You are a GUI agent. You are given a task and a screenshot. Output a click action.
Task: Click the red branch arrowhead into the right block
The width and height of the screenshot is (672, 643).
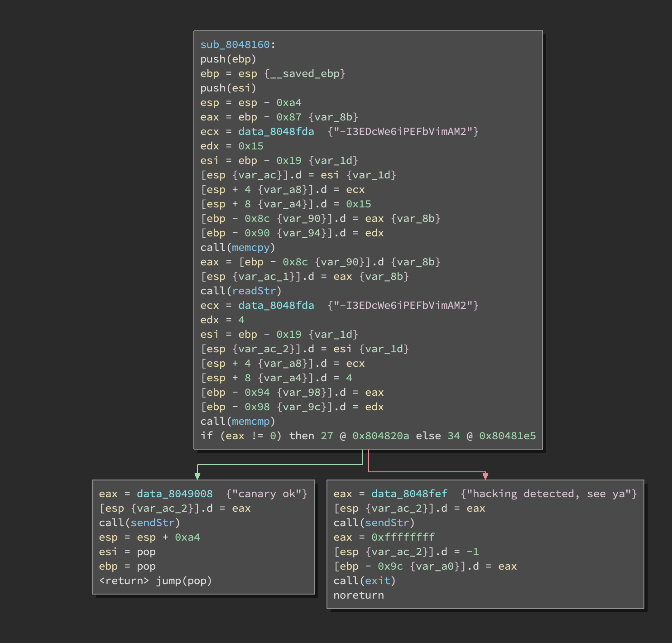[485, 476]
